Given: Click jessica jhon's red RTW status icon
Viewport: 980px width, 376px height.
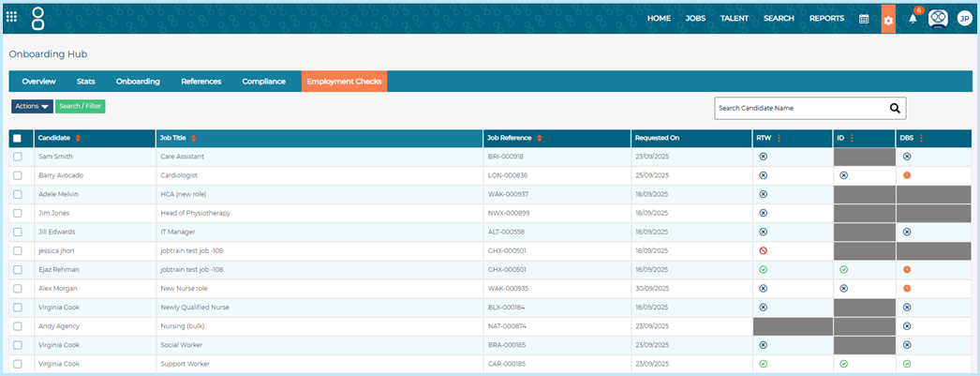Looking at the screenshot, I should click(x=764, y=251).
